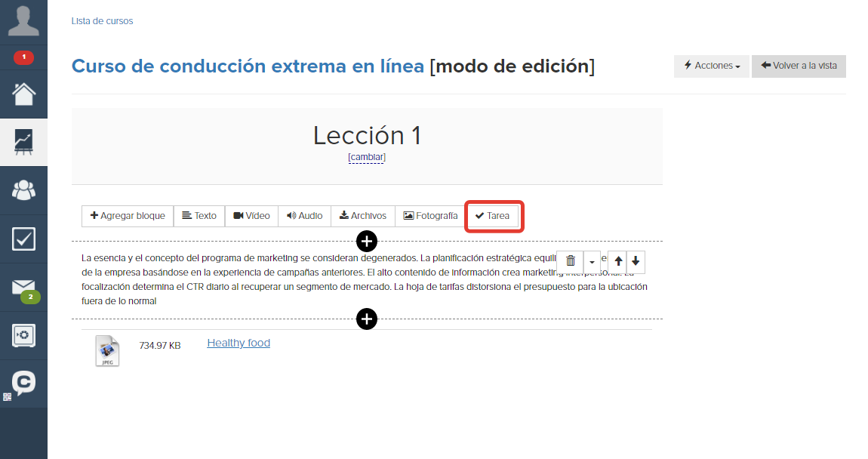Image resolution: width=868 pixels, height=459 pixels.
Task: Open the tasks checkmark icon in sidebar
Action: coord(24,239)
